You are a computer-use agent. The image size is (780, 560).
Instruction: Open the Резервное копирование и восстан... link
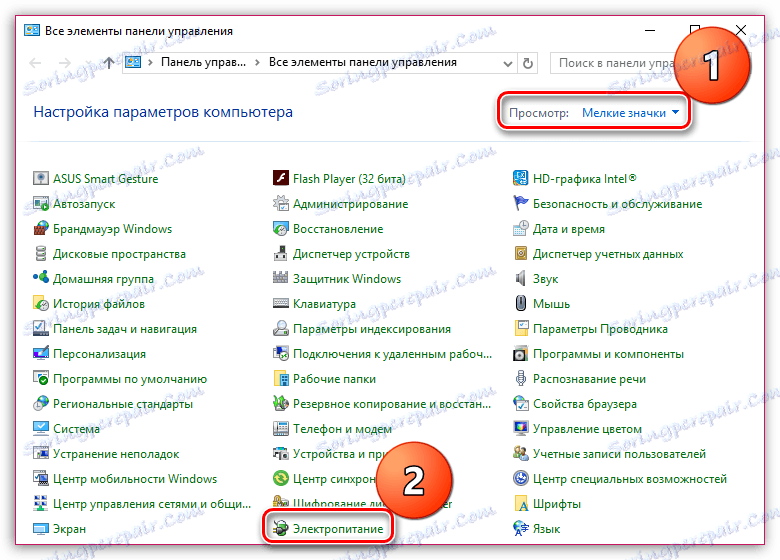(392, 404)
